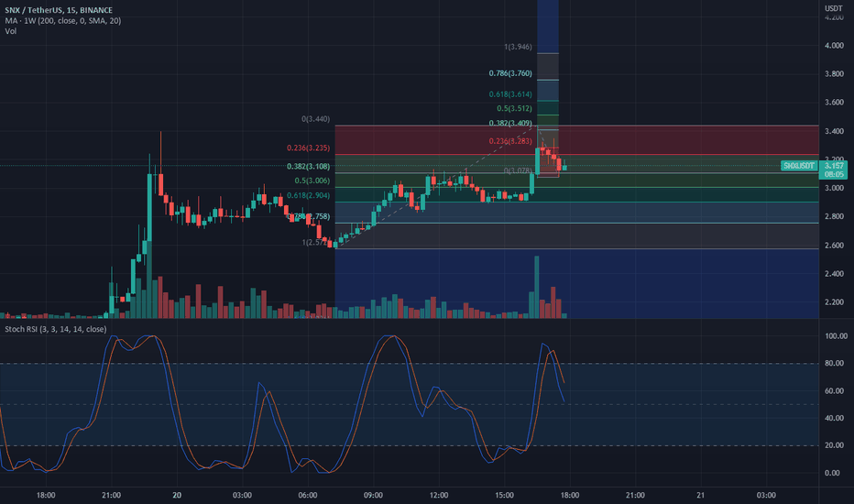
Task: Click the first 21:00 time axis label
Action: (x=111, y=495)
